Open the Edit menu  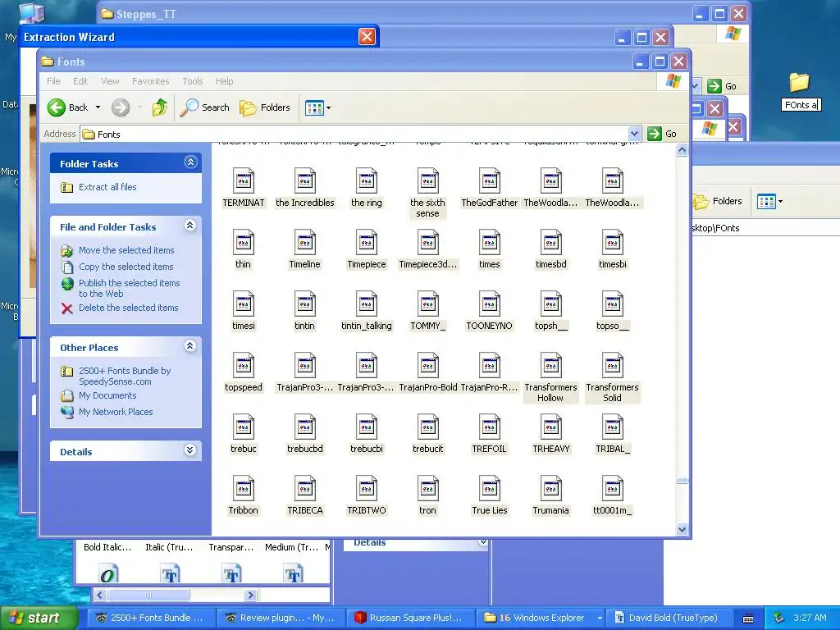tap(80, 81)
